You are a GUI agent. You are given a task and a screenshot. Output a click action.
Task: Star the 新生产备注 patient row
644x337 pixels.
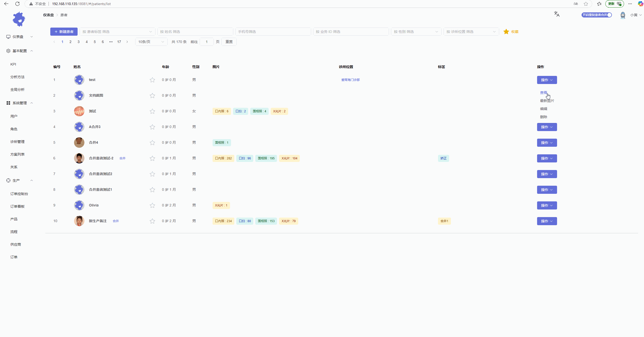point(152,221)
